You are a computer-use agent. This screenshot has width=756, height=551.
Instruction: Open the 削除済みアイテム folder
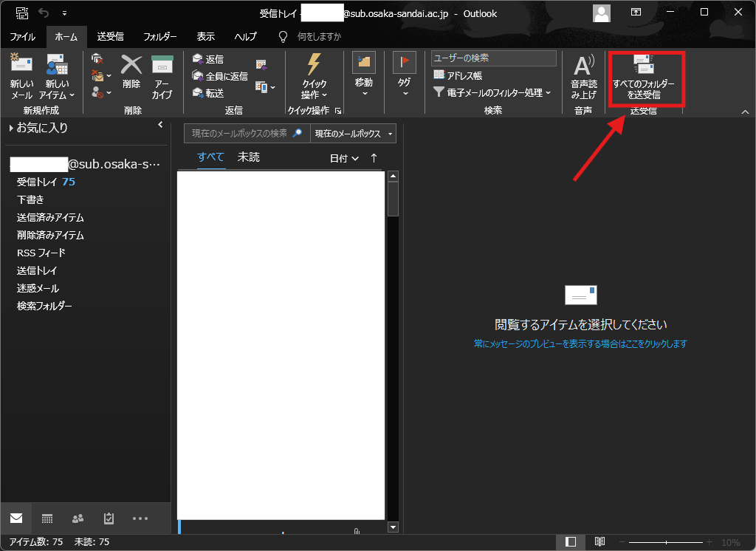point(50,236)
